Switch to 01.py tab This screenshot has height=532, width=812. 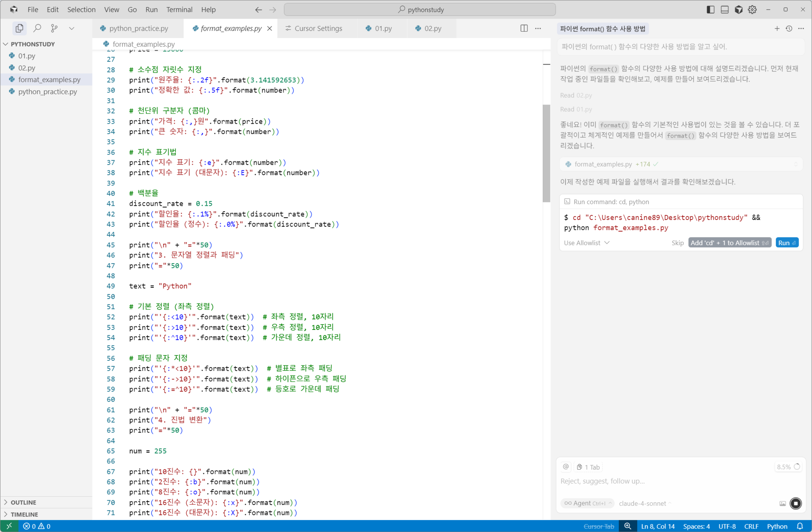coord(383,28)
